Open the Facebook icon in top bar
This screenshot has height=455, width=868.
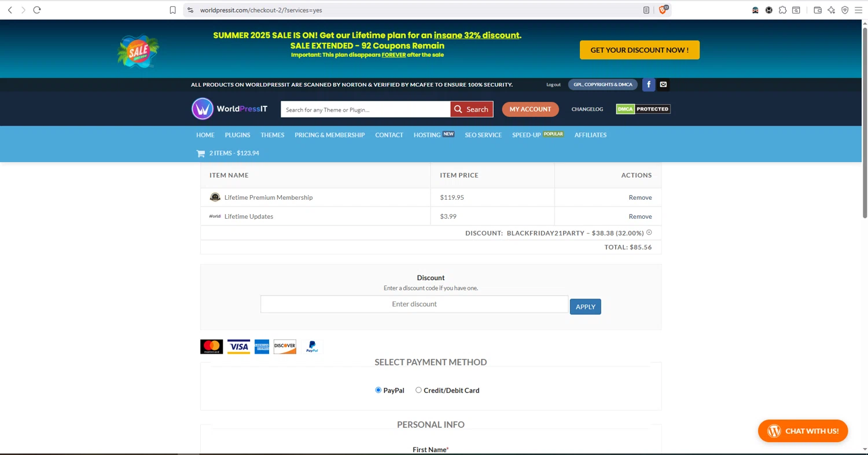tap(649, 85)
